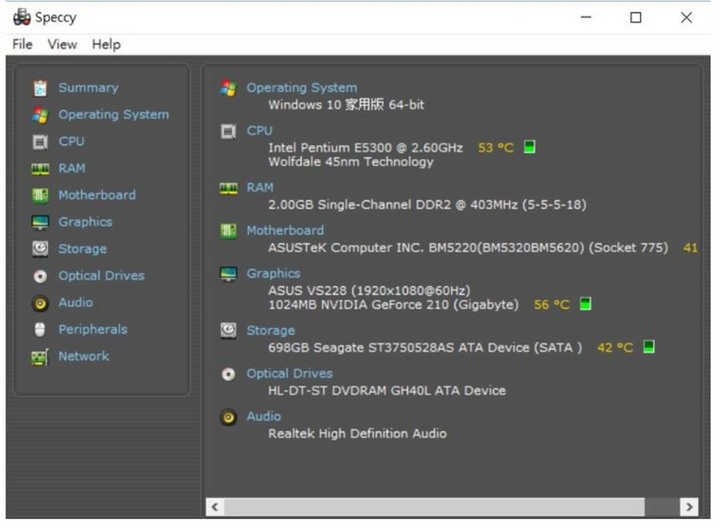Click the 56 °C graphics temperature value
The image size is (720, 526).
click(551, 305)
